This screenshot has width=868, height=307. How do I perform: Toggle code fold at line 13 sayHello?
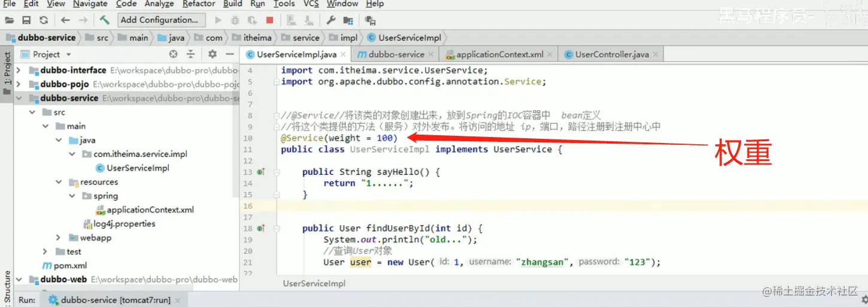coord(277,172)
